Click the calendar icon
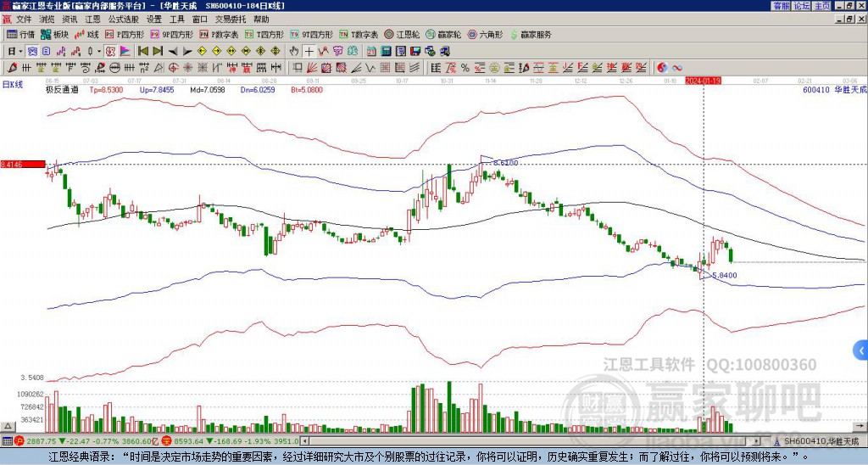 [371, 52]
